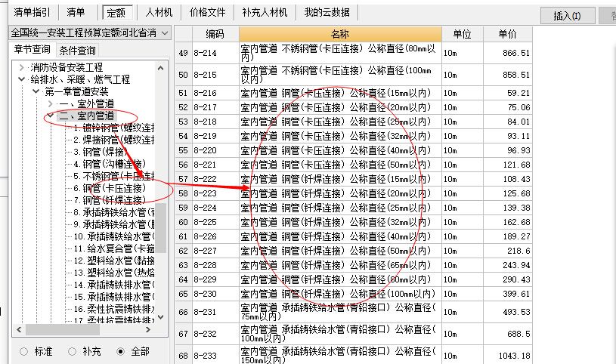Click price cell 290.43
Screen dimensions: 616x364
(x=516, y=279)
